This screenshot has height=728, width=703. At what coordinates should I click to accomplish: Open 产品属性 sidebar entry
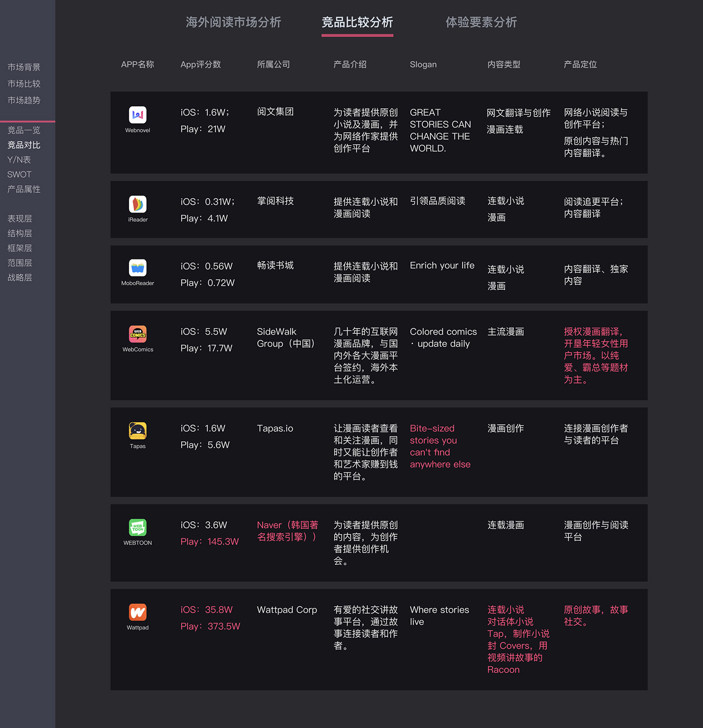[24, 189]
